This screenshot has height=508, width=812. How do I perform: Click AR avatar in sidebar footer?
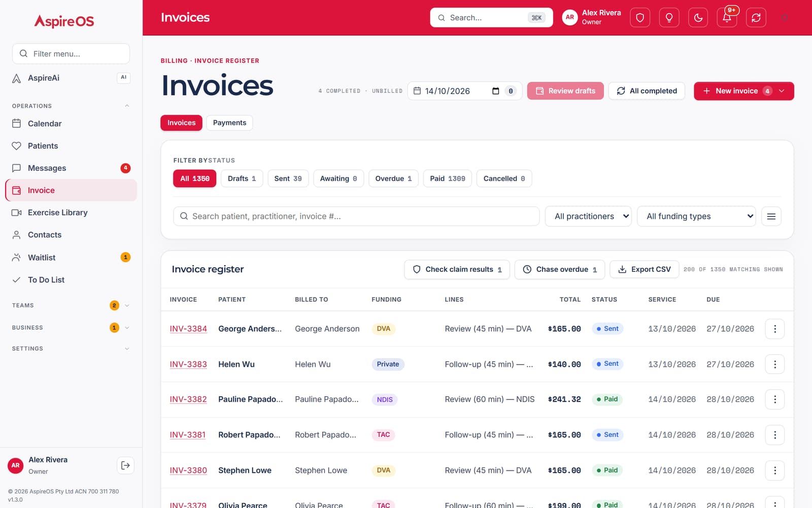(16, 465)
